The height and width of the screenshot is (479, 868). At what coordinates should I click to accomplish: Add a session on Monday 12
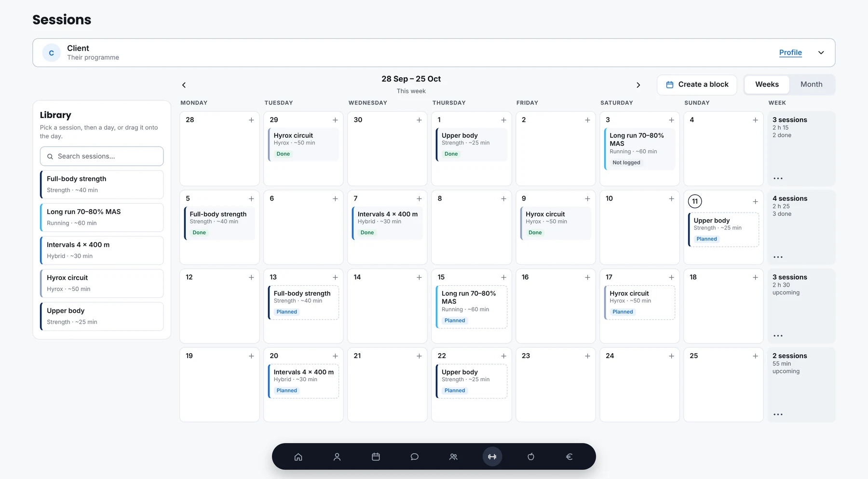tap(251, 278)
